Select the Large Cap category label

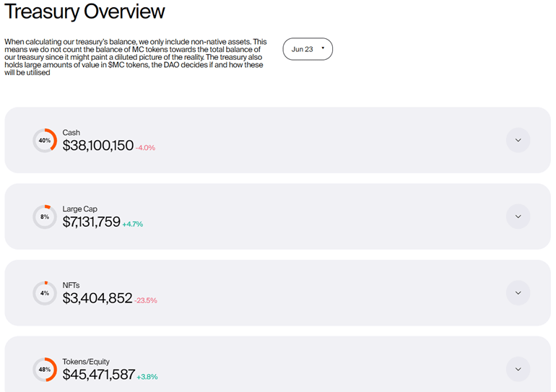tap(79, 209)
